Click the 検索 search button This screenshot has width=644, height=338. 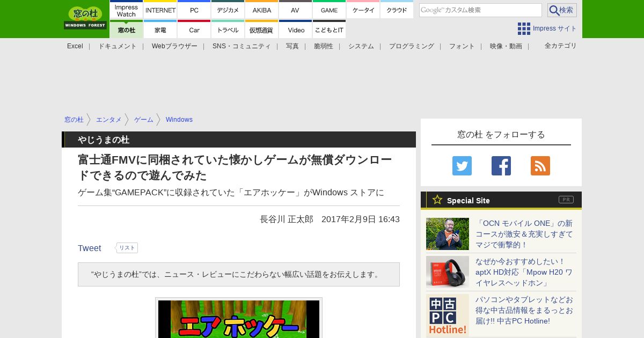tap(562, 10)
